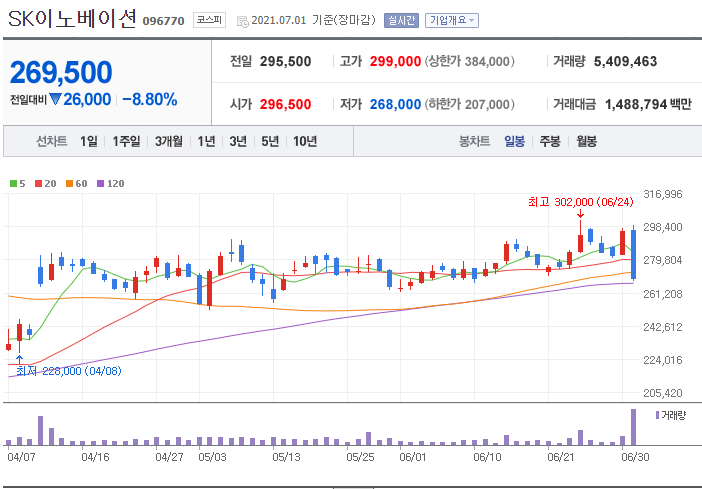
Task: Click the large blue candlestick at 06/30
Action: (634, 254)
